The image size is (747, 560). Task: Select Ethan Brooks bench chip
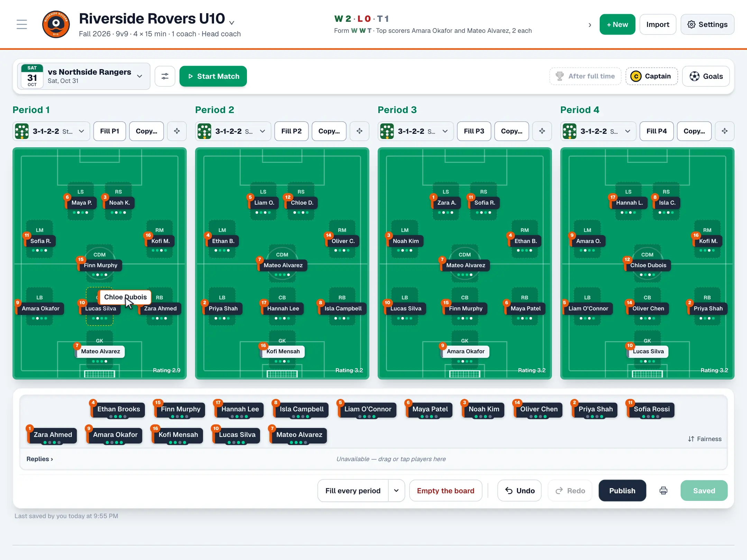[x=118, y=409]
